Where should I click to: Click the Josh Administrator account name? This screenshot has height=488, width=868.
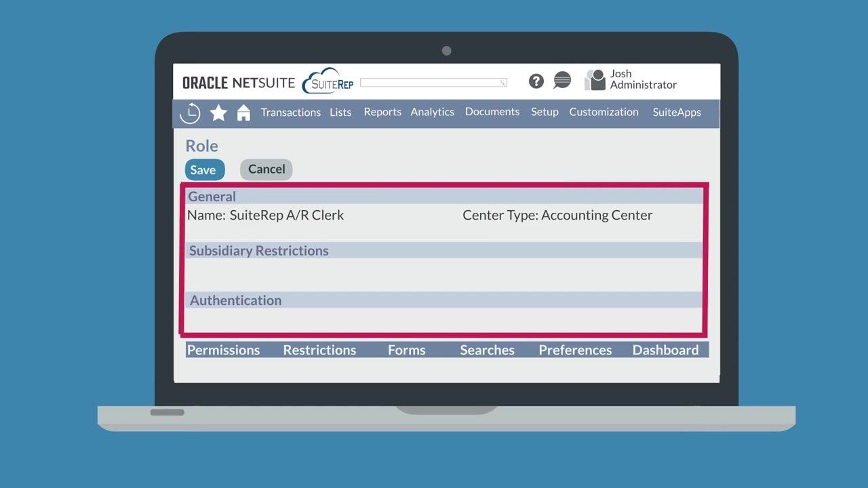click(x=643, y=79)
